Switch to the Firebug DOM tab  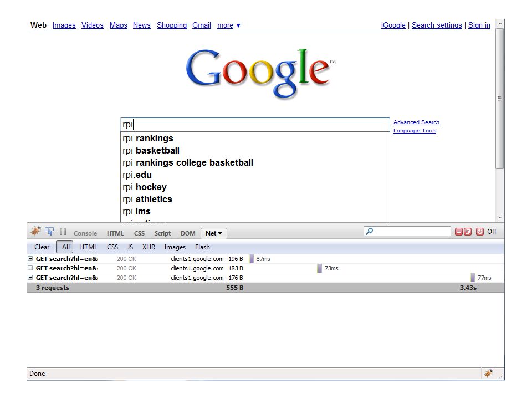[x=188, y=233]
